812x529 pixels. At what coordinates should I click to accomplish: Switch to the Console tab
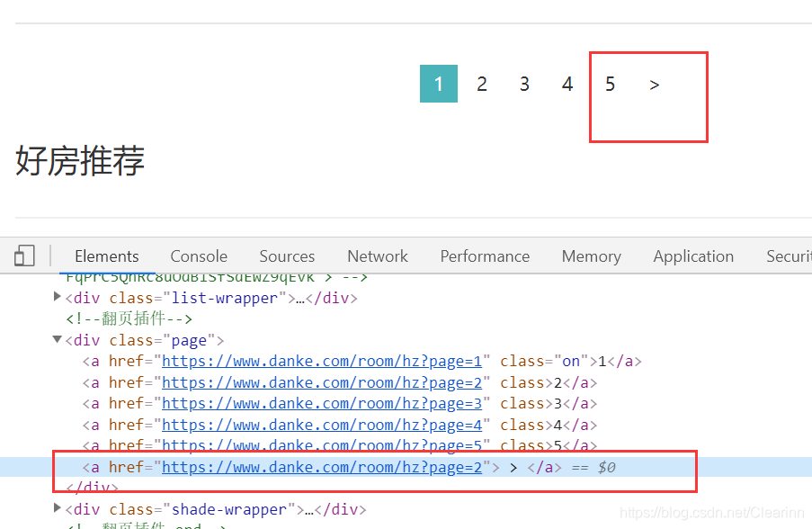click(199, 256)
